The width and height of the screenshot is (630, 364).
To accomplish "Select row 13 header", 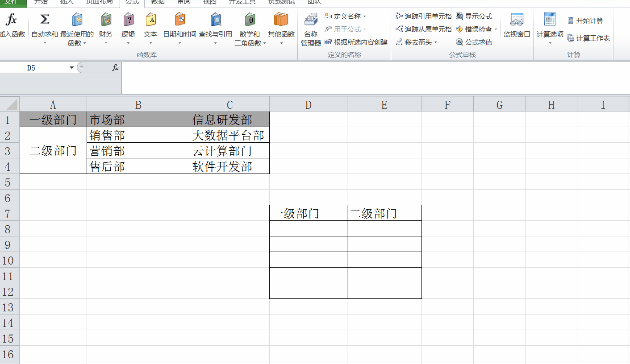I will click(10, 307).
